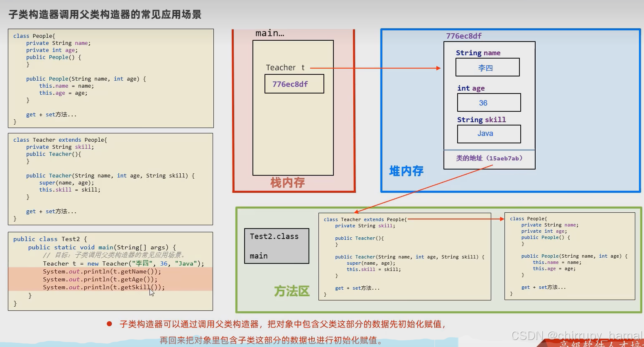The image size is (644, 347).
Task: Click red summary sentence starting 子类构造器可以通过
Action: 282,324
